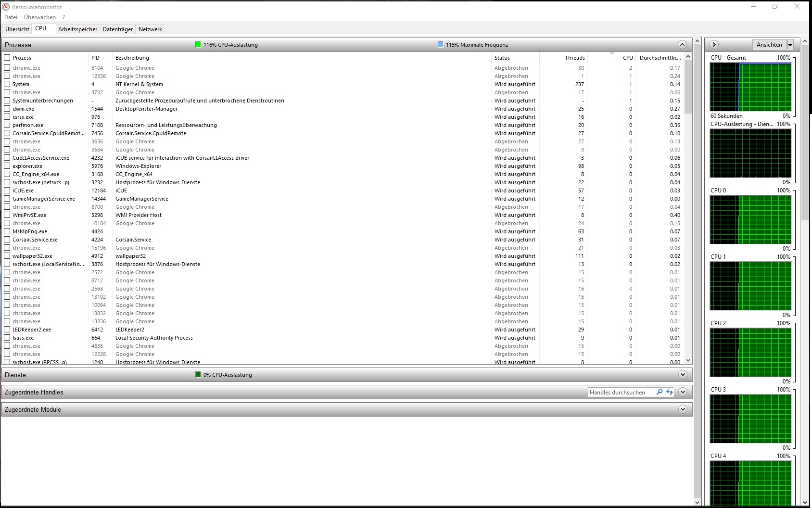812x508 pixels.
Task: Expand the Zugeordnete Handles section chevron
Action: click(682, 392)
